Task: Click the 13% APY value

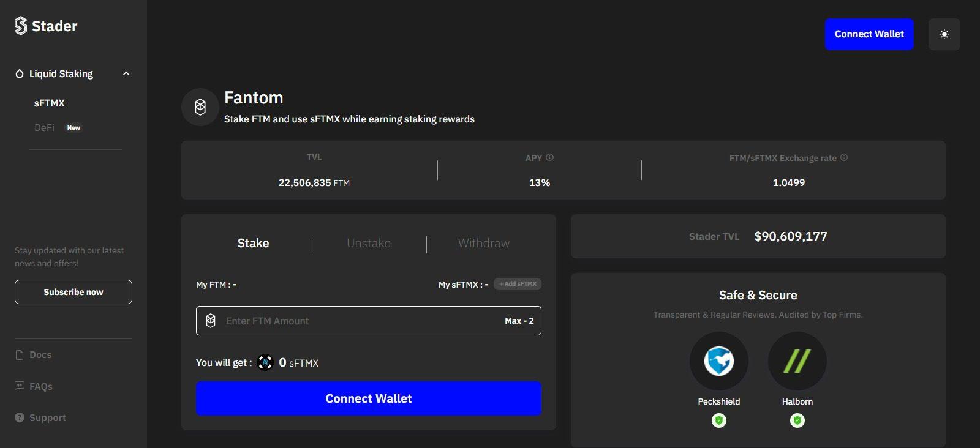Action: [x=540, y=182]
